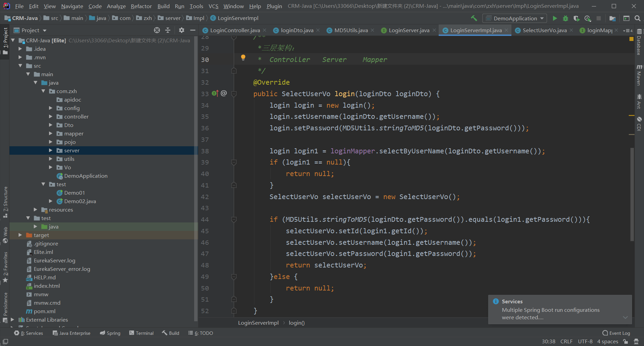
Task: Open Project panel settings gear
Action: click(182, 30)
